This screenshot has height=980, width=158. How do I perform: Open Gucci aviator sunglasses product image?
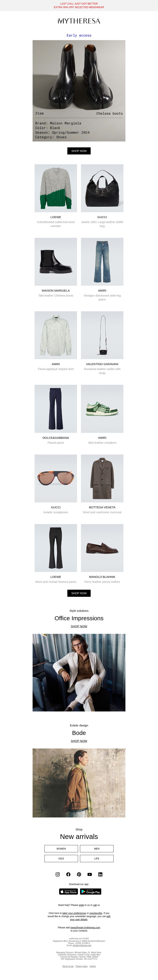(x=56, y=478)
